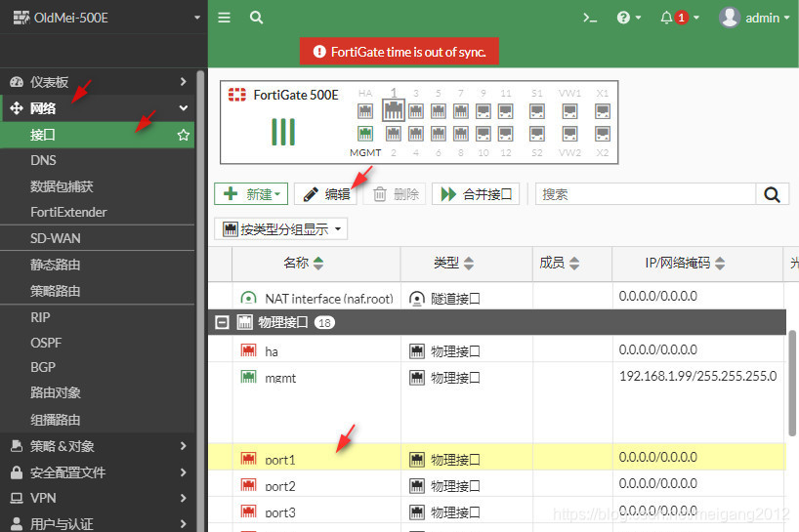Focus the 搜索 search input field

coord(646,194)
